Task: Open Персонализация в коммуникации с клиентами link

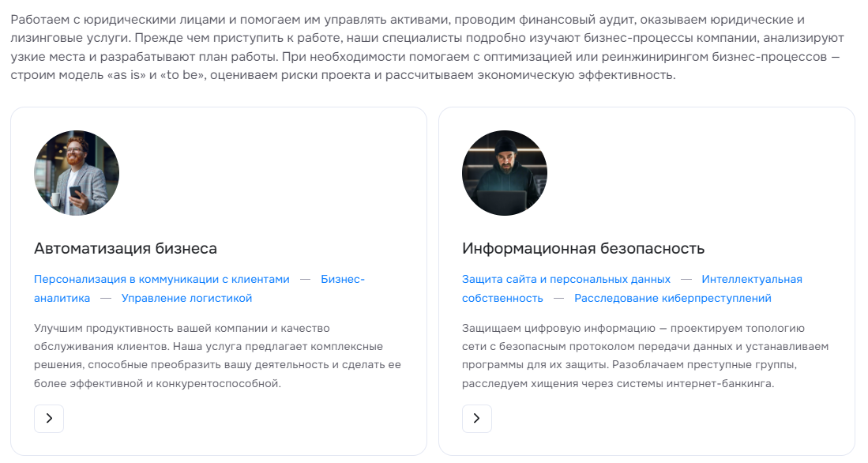Action: coord(162,279)
